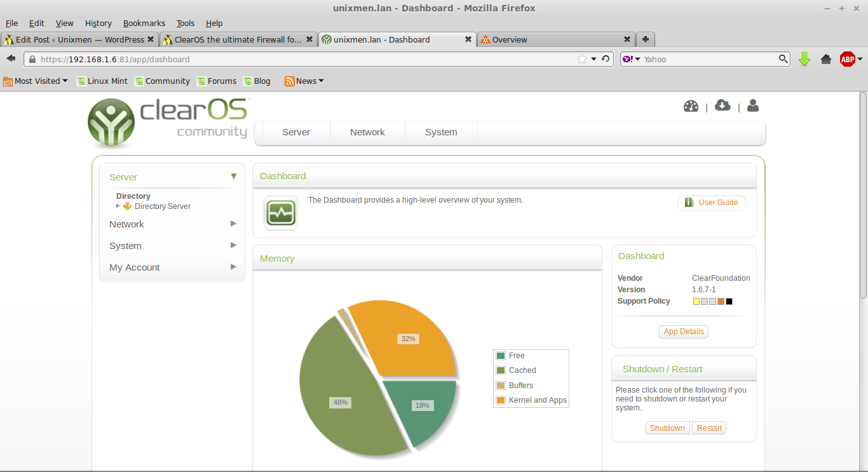This screenshot has height=472, width=868.
Task: Open the ClearOS dashboard gauge icon
Action: pos(691,106)
